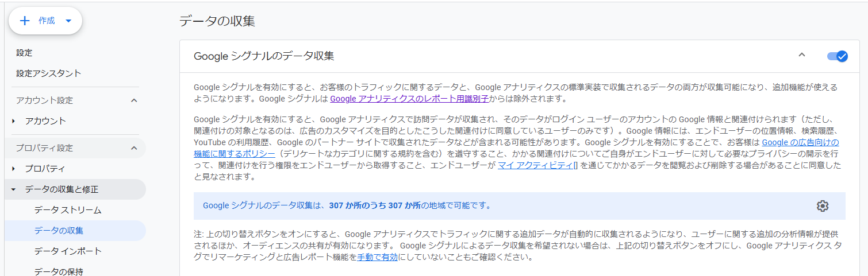Open データ インポート in the sidebar
The height and width of the screenshot is (276, 868).
click(x=68, y=251)
